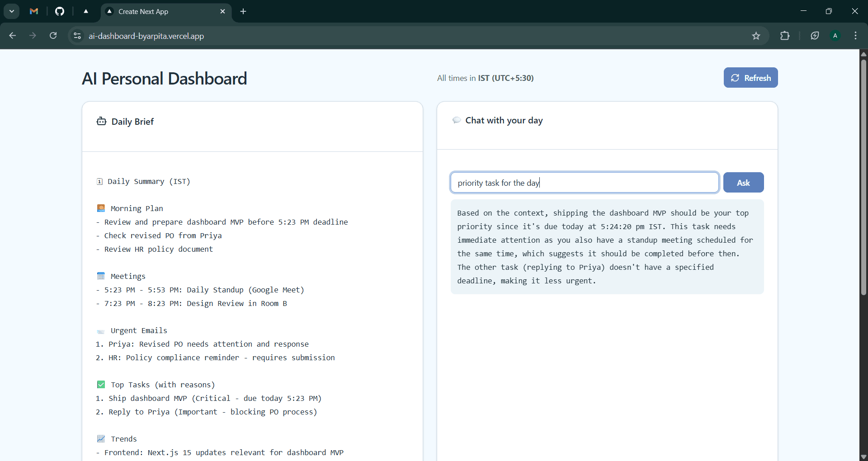868x461 pixels.
Task: Click the Daily Brief heading
Action: (x=132, y=122)
